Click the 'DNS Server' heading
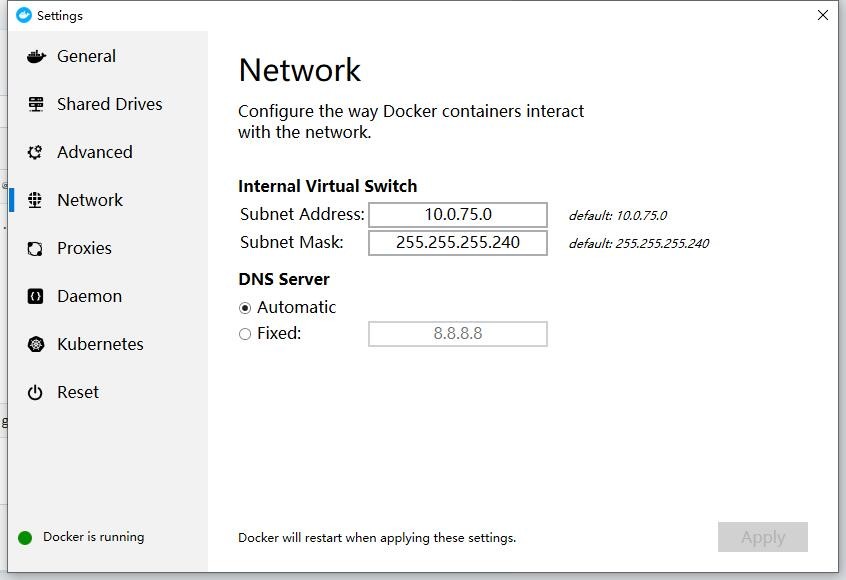The width and height of the screenshot is (846, 580). tap(284, 279)
